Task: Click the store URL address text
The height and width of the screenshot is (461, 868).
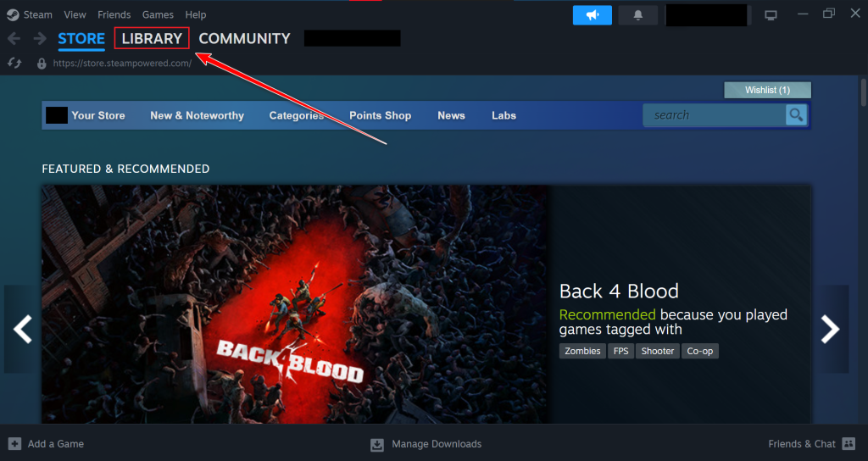Action: pyautogui.click(x=122, y=63)
